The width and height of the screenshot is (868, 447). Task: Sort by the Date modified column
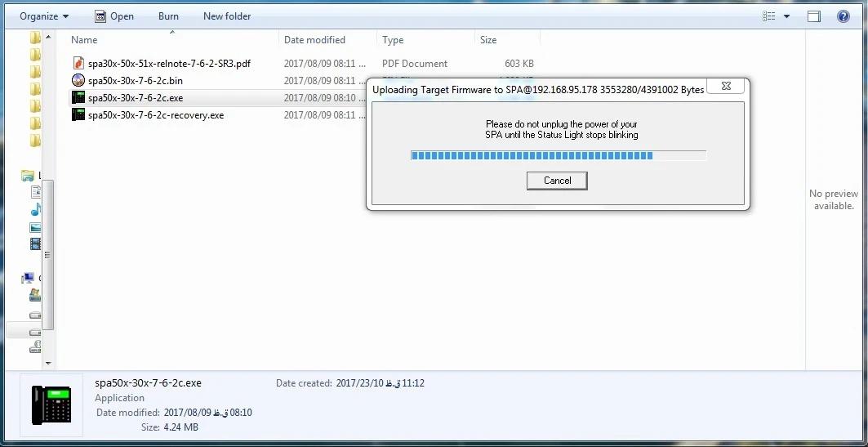click(x=314, y=40)
